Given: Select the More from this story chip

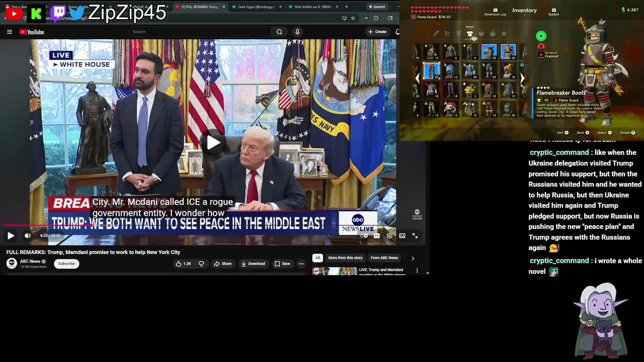Looking at the screenshot, I should point(345,258).
